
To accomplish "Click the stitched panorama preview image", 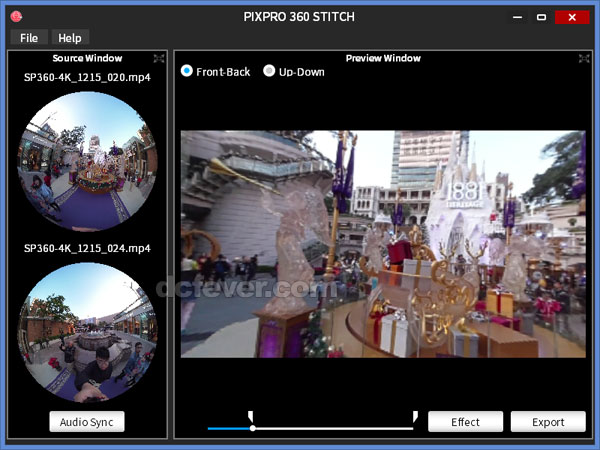I will point(383,244).
